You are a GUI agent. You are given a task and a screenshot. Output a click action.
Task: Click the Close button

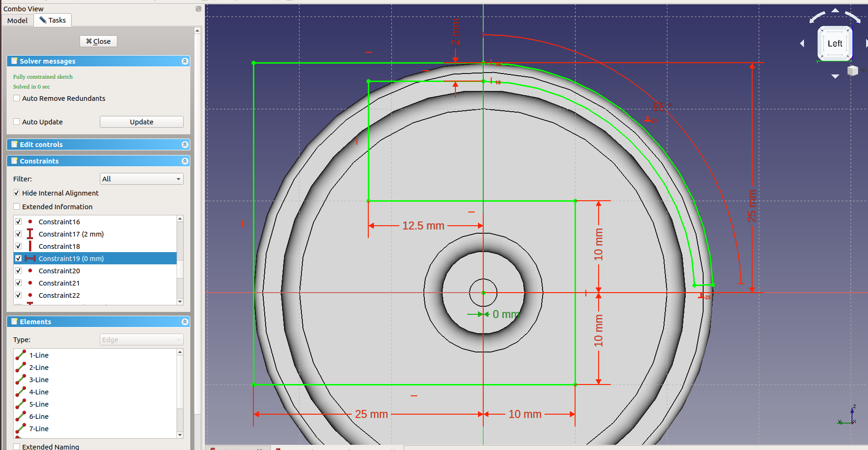[98, 41]
